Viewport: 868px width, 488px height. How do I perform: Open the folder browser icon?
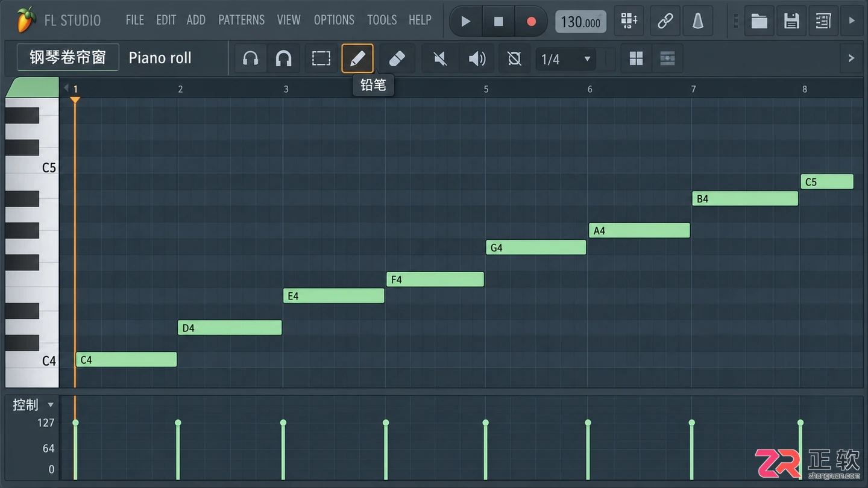click(x=759, y=22)
